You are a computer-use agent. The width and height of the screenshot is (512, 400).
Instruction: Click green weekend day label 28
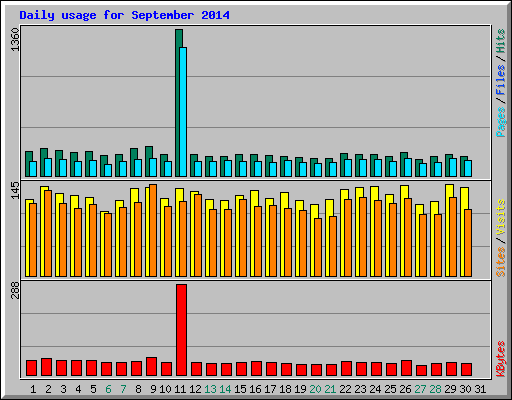point(435,389)
